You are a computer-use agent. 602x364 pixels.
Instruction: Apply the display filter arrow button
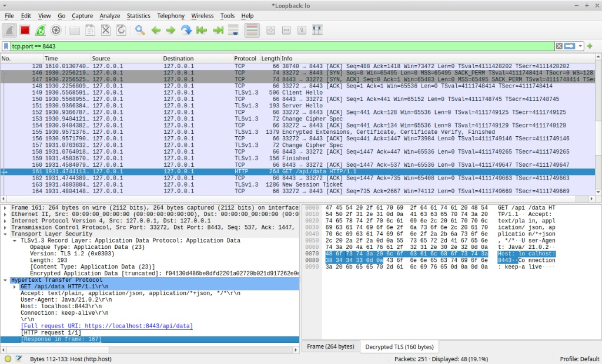pyautogui.click(x=569, y=46)
